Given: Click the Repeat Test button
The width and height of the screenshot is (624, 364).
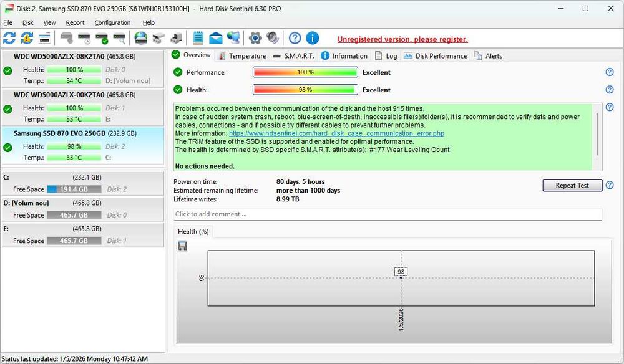Looking at the screenshot, I should click(x=572, y=185).
